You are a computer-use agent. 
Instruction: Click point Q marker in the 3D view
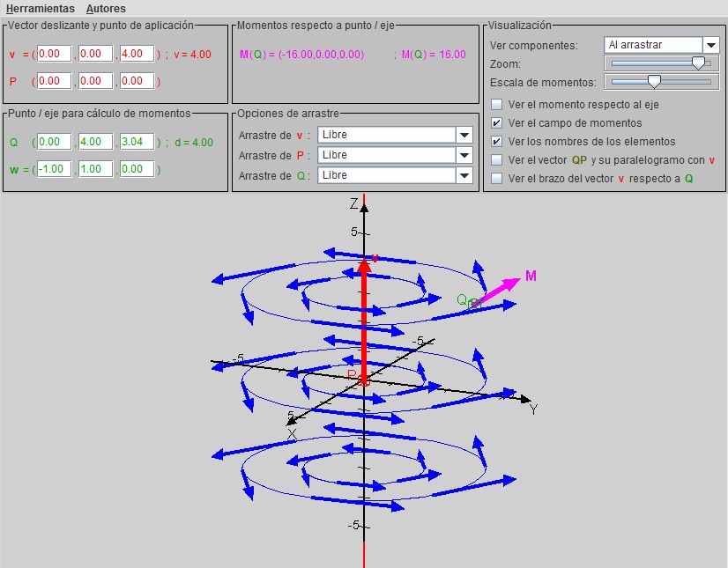pos(475,303)
